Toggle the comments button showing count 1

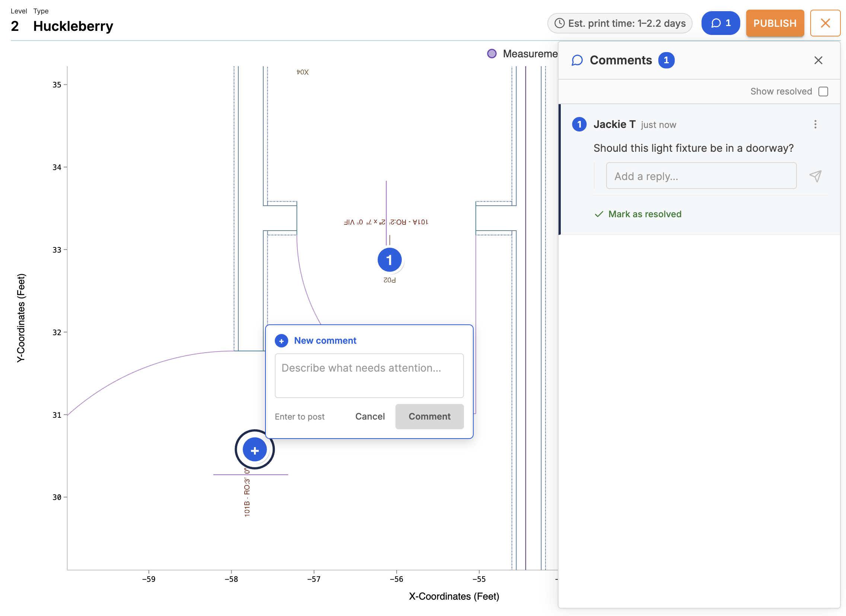click(720, 23)
